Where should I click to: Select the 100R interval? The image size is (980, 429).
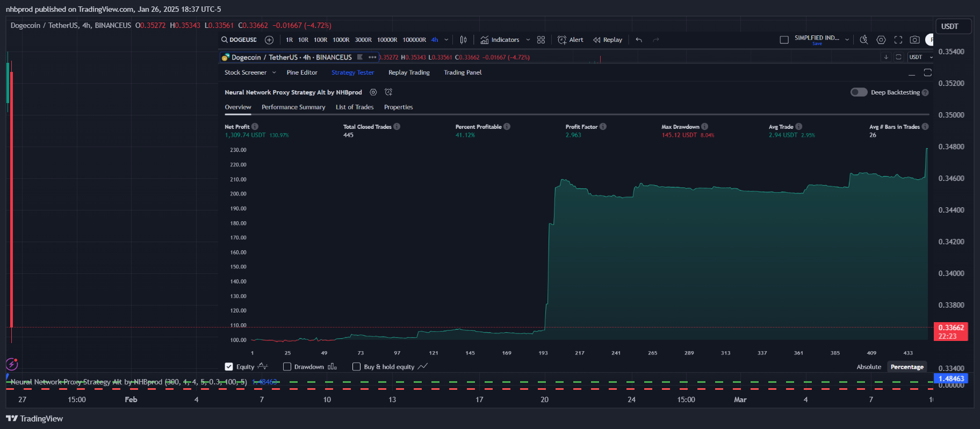[x=321, y=40]
